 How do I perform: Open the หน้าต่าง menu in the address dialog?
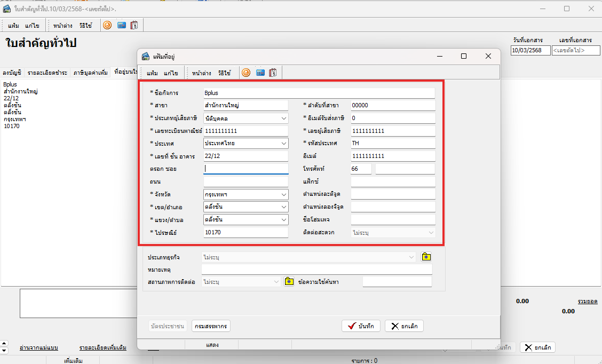(201, 73)
